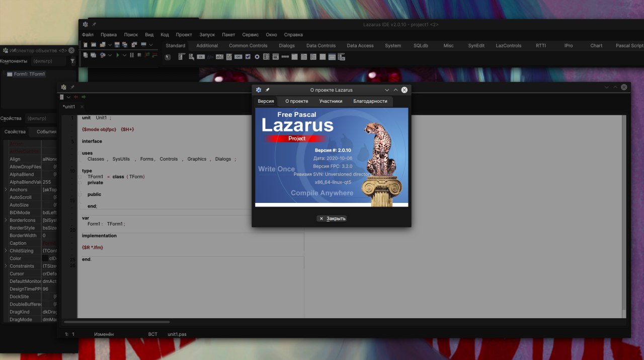This screenshot has height=360, width=644.
Task: Click the Pause debugging icon
Action: coord(132,55)
